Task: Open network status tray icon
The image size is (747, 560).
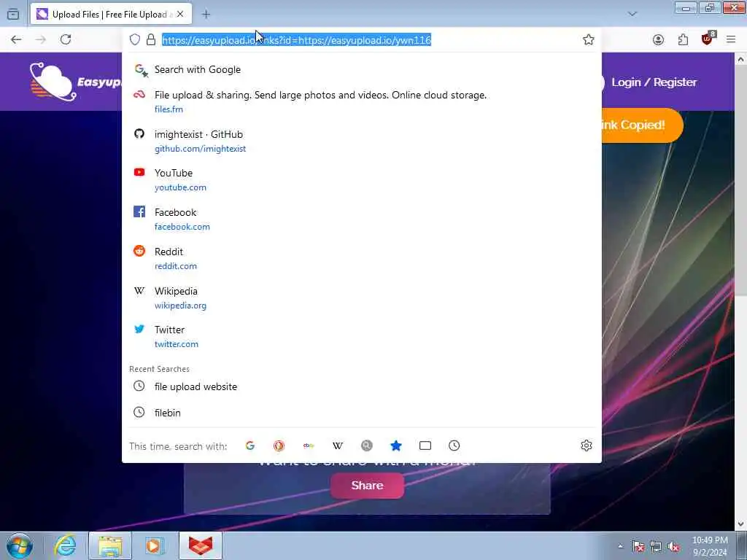Action: pyautogui.click(x=656, y=546)
